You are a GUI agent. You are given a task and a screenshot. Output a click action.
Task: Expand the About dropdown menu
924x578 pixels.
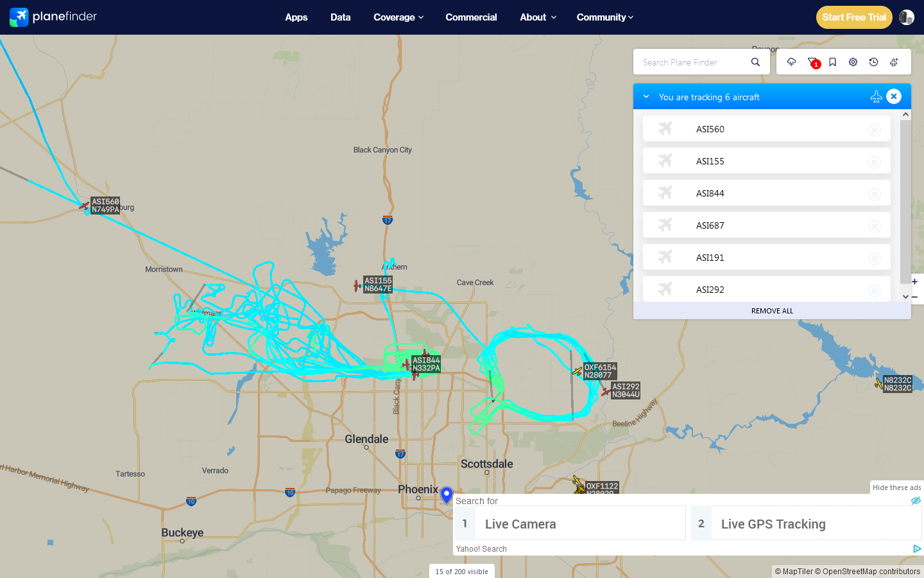[x=538, y=17]
